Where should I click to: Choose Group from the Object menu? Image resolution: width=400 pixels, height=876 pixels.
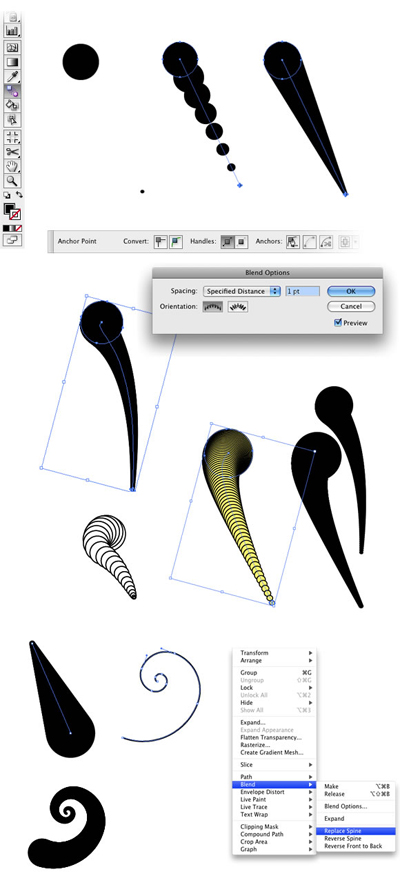[x=274, y=673]
